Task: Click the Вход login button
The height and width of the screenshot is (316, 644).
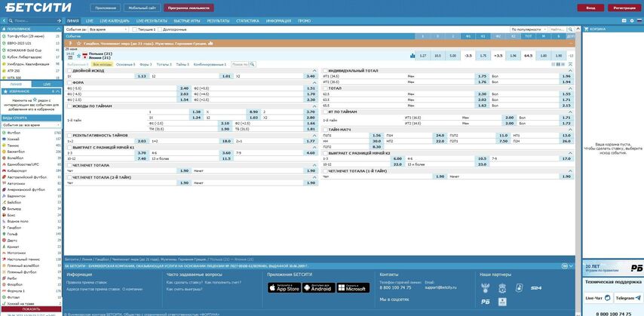Action: [590, 8]
